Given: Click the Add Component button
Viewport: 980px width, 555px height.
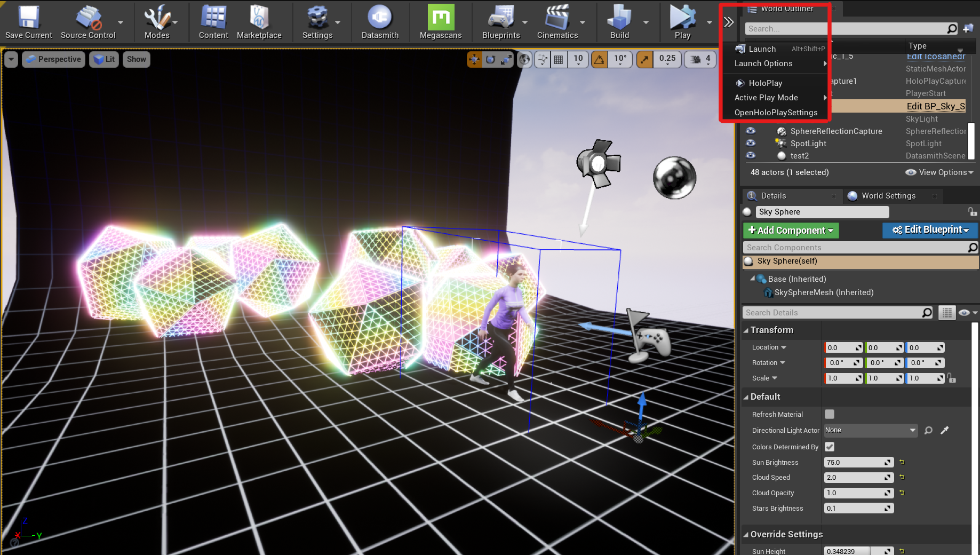Looking at the screenshot, I should pyautogui.click(x=791, y=231).
